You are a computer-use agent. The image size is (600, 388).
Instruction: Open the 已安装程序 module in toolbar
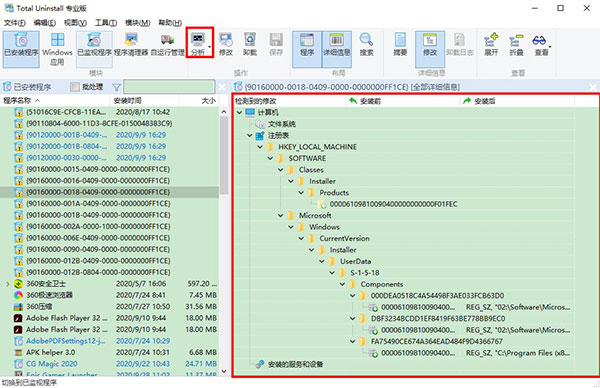click(21, 49)
